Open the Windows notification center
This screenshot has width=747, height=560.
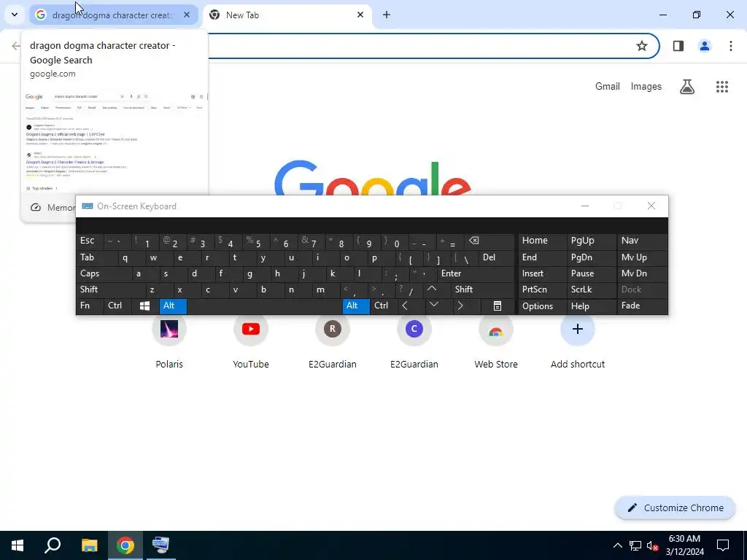(x=723, y=545)
